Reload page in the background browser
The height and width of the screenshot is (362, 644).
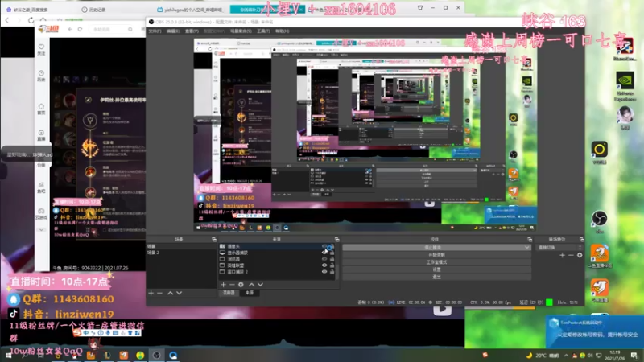point(31,19)
